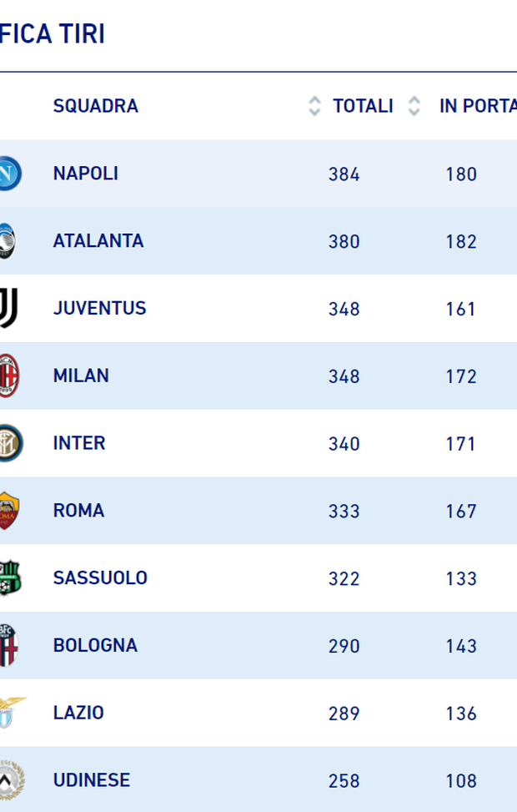
Task: Click the sort arrows next to SQUADRA
Action: pos(315,106)
